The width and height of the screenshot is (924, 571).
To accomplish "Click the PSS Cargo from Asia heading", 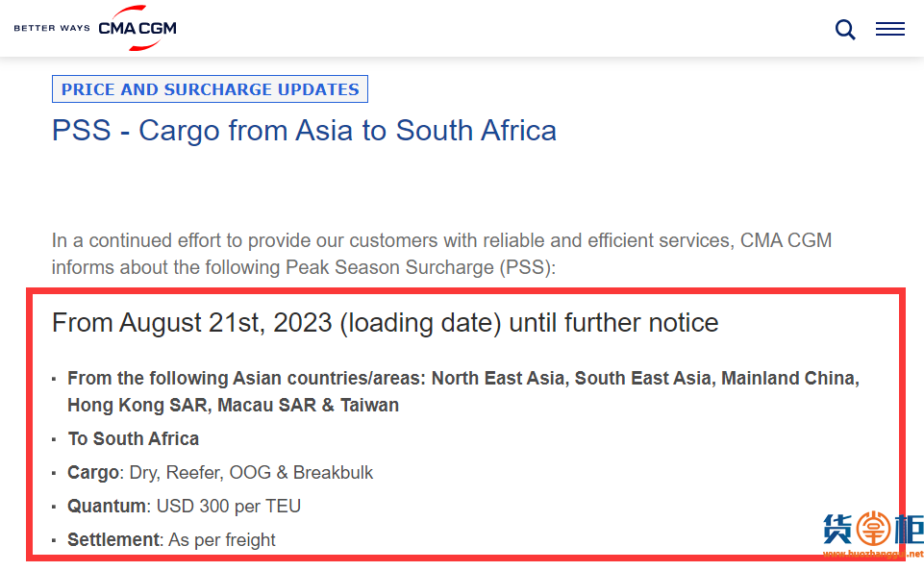I will (304, 130).
